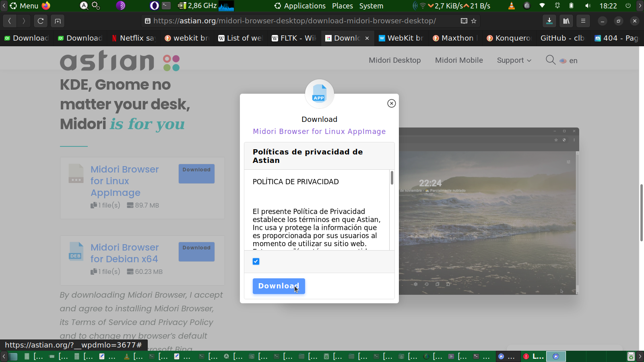The height and width of the screenshot is (362, 644).
Task: Download Midori Browser for Linux AppImage card
Action: 196,174
